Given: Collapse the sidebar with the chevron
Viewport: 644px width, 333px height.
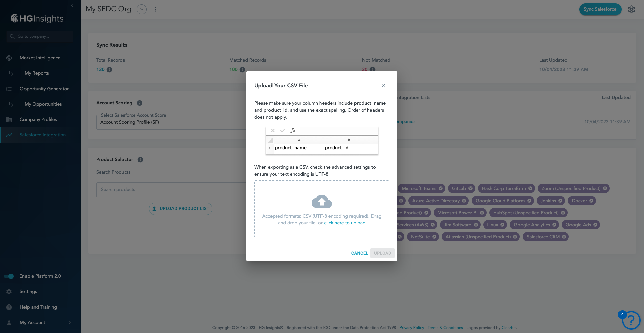Looking at the screenshot, I should [x=72, y=5].
